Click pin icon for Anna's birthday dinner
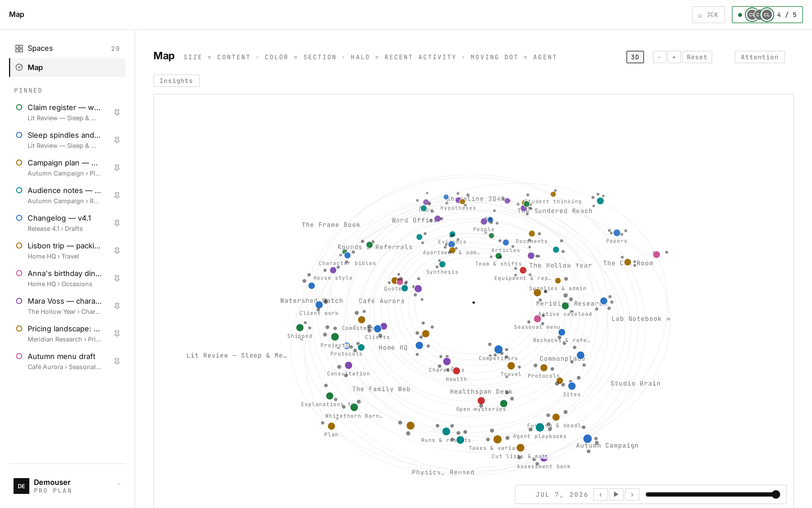The width and height of the screenshot is (812, 508). click(x=117, y=279)
